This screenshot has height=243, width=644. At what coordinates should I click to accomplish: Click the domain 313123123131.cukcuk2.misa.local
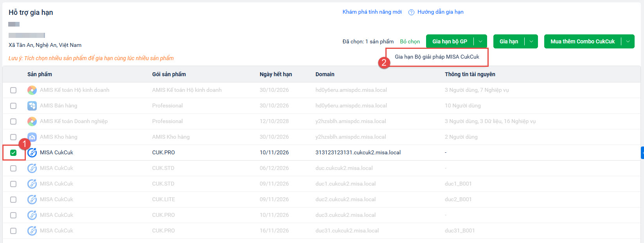(358, 153)
